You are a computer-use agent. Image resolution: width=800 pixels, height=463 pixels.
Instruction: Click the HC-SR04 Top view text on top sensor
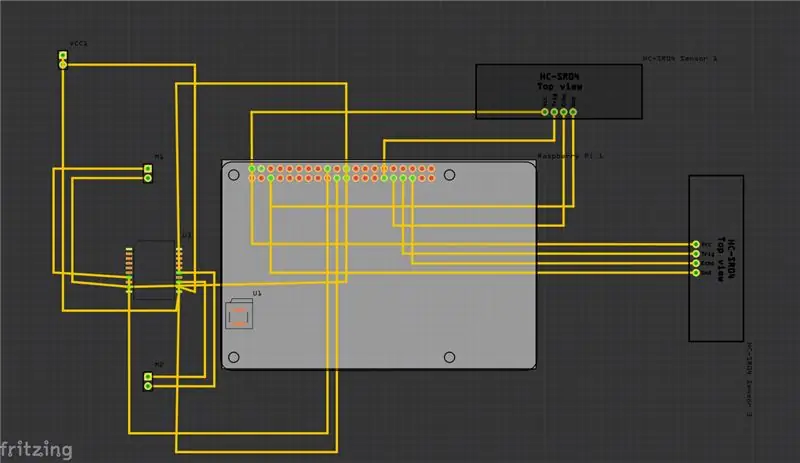coord(560,82)
